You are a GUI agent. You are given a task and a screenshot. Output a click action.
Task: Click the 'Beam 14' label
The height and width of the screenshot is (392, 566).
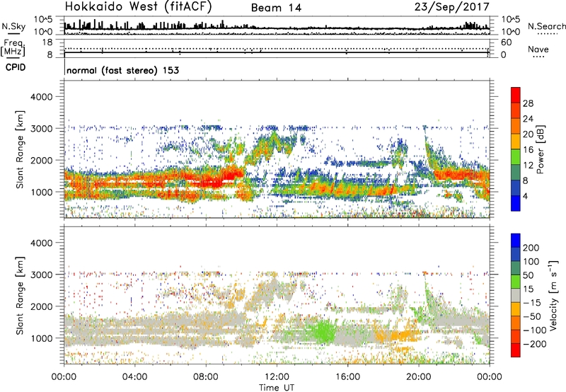pos(276,8)
